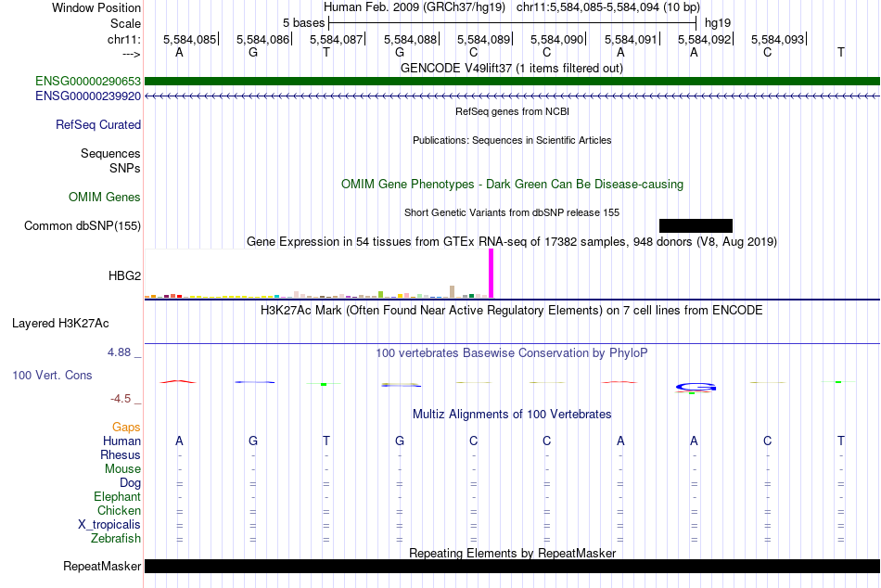Viewport: 881px width, 588px height.
Task: Open the H3K27Ac Mark ENCODE track title
Action: 512,311
